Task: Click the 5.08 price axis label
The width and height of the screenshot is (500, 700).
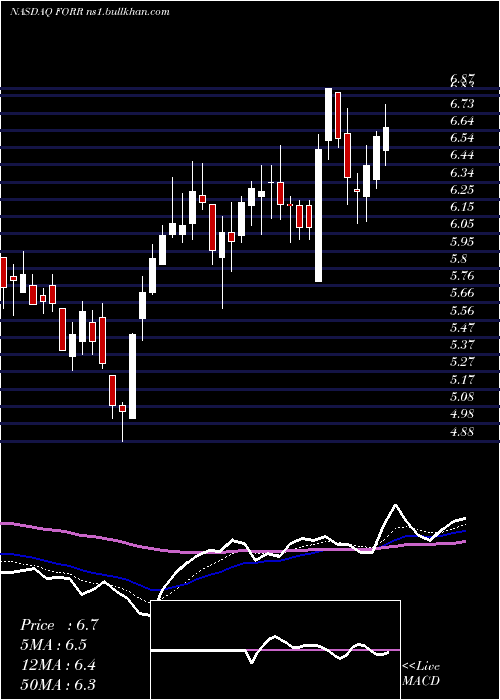Action: (462, 396)
